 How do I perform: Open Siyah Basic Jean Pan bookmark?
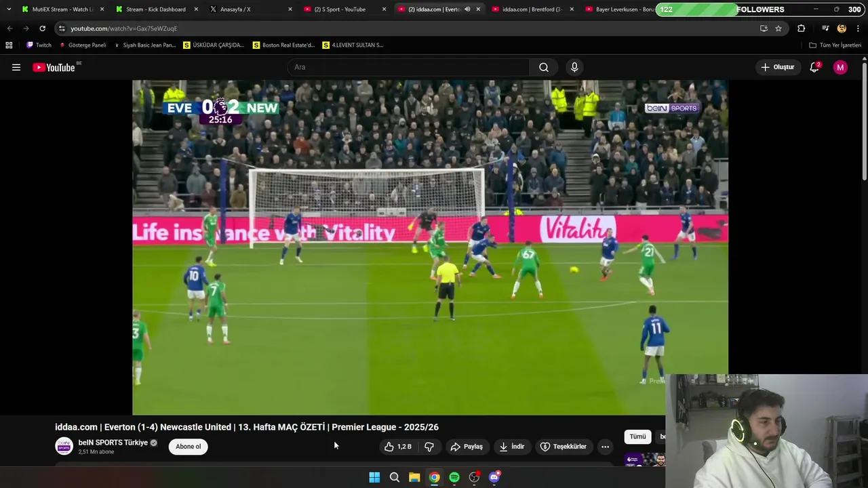[x=144, y=45]
